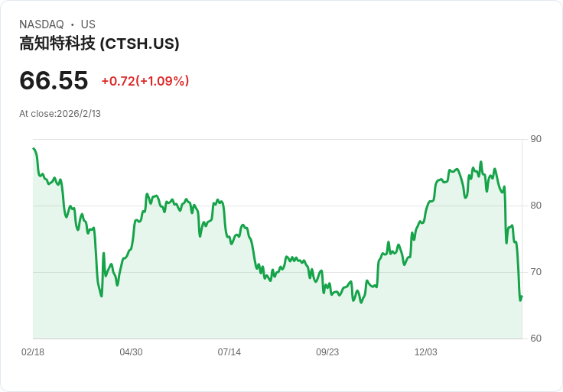Viewport: 563px width, 392px height.
Task: Click the current price 66.55
Action: click(x=54, y=80)
